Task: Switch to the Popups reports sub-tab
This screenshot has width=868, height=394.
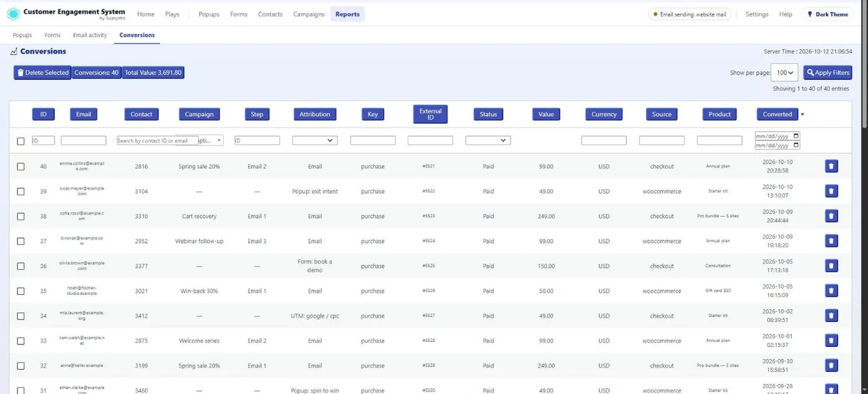Action: pyautogui.click(x=22, y=35)
